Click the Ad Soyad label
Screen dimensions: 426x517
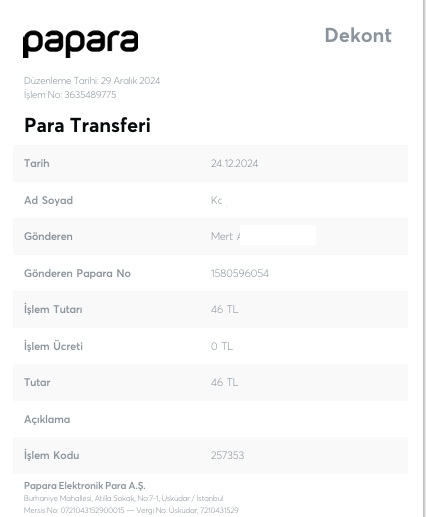(48, 200)
